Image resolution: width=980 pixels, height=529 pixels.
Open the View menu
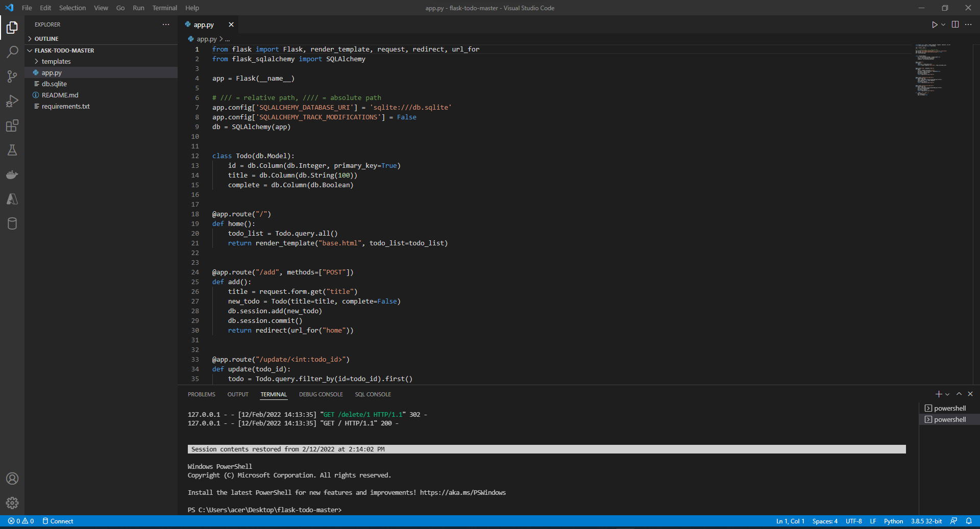click(101, 8)
